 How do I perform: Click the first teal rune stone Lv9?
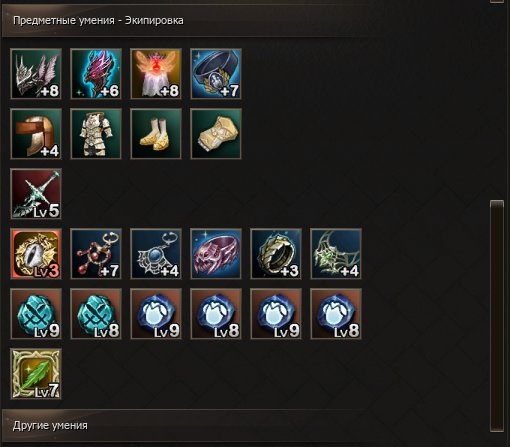pos(36,314)
